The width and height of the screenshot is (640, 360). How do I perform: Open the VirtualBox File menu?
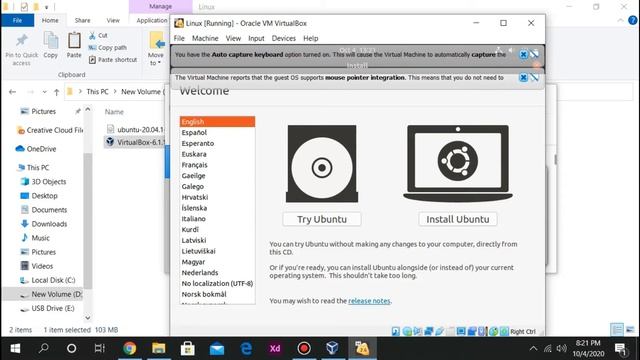179,38
